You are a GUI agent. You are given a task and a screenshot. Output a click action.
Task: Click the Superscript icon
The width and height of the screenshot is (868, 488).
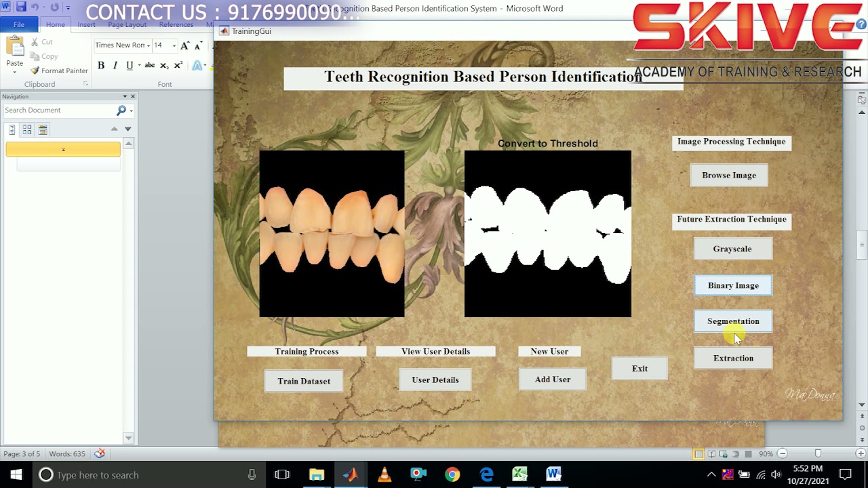178,65
